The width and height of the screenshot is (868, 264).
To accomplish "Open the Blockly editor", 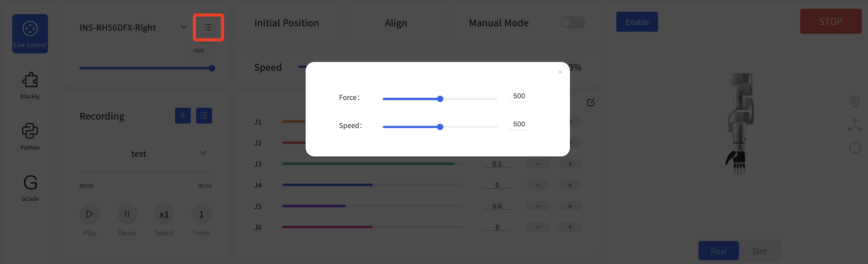I will 30,85.
